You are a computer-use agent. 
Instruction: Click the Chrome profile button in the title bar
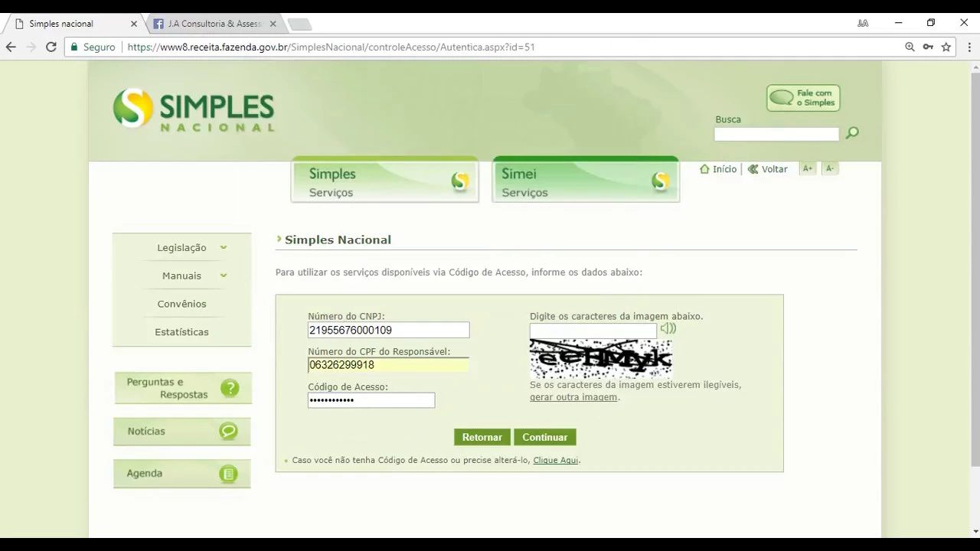click(863, 23)
